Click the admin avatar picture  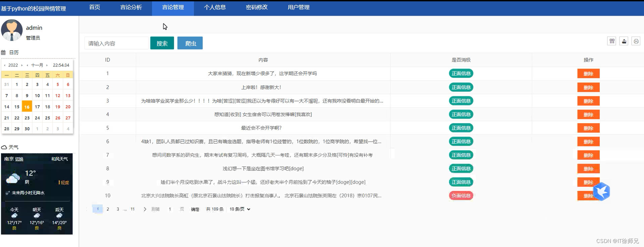point(12,30)
